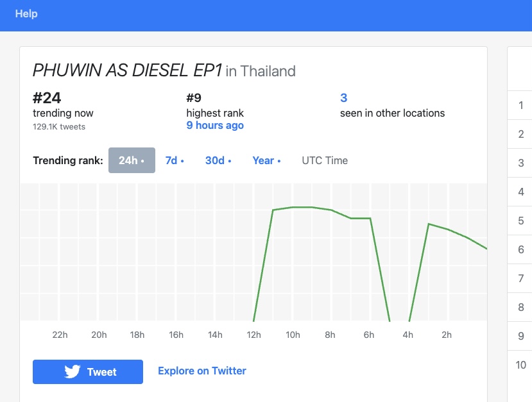Click the blue '3' other locations link
Image resolution: width=532 pixels, height=402 pixels.
[x=344, y=98]
